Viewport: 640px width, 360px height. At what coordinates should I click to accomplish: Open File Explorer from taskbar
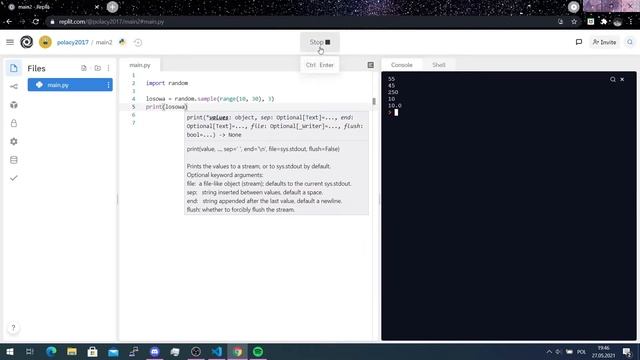coord(72,351)
